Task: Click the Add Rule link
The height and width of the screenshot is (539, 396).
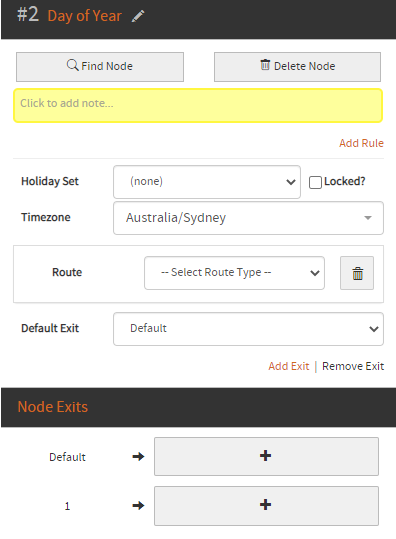Action: [x=361, y=143]
